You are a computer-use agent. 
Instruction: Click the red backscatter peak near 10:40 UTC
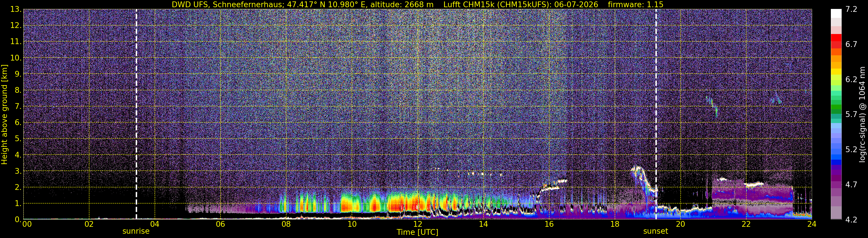coord(375,205)
